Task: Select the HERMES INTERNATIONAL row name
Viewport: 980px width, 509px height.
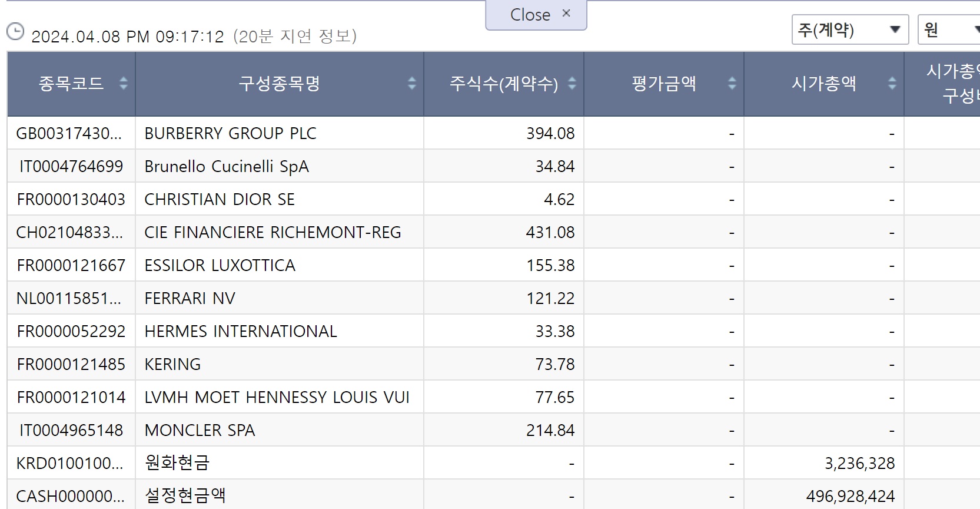Action: coord(241,331)
